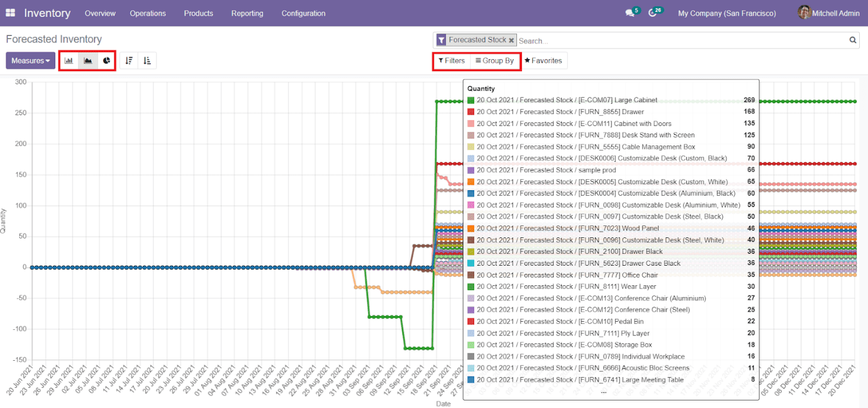Open the Filters dropdown
The image size is (868, 408).
[451, 60]
